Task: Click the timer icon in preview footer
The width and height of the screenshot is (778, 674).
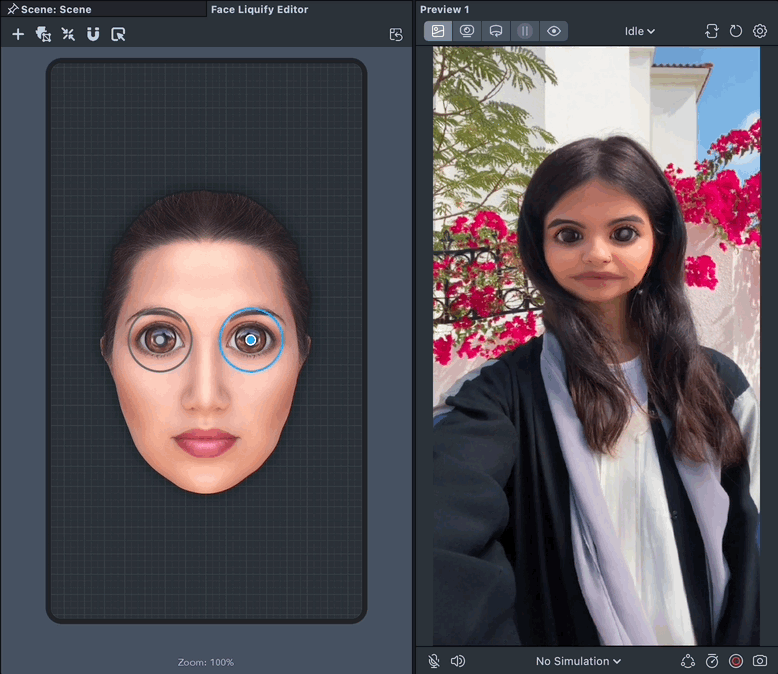Action: tap(712, 661)
